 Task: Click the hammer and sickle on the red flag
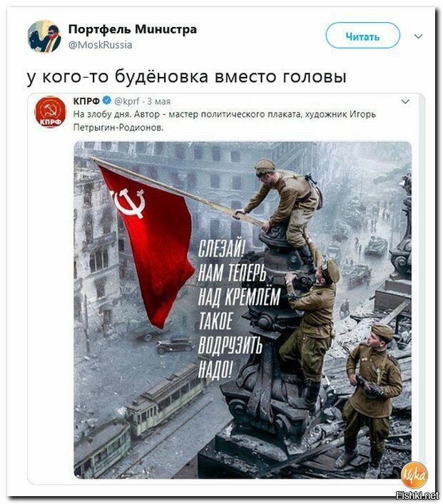click(x=128, y=203)
